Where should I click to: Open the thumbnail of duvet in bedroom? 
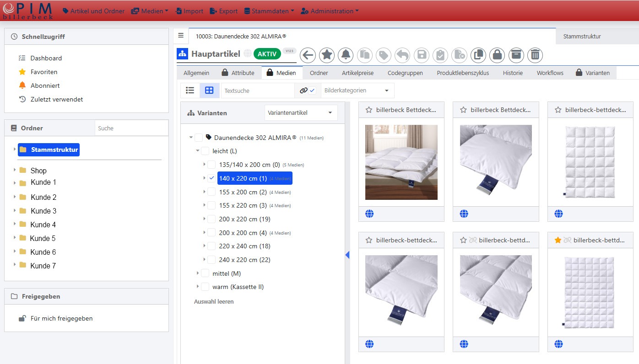pos(401,162)
